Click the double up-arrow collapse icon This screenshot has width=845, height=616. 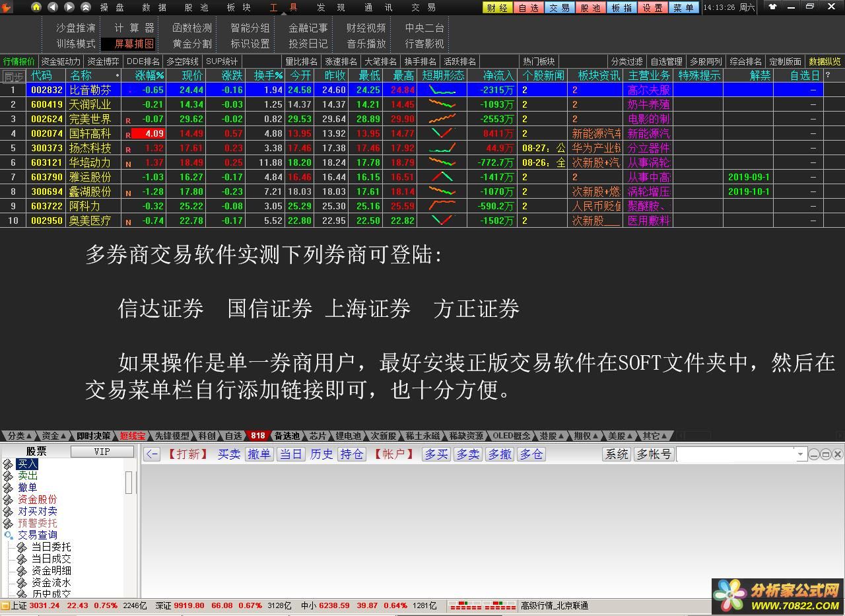point(86,7)
